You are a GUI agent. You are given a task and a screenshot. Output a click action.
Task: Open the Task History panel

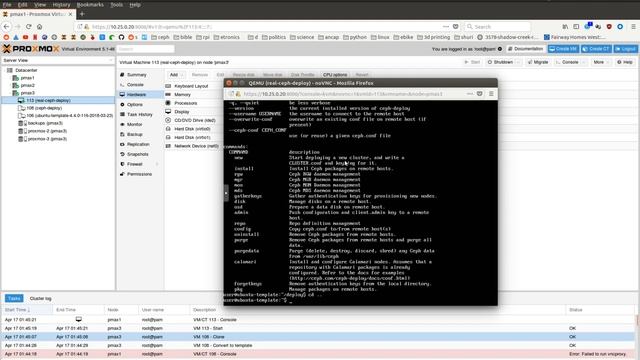pyautogui.click(x=140, y=115)
